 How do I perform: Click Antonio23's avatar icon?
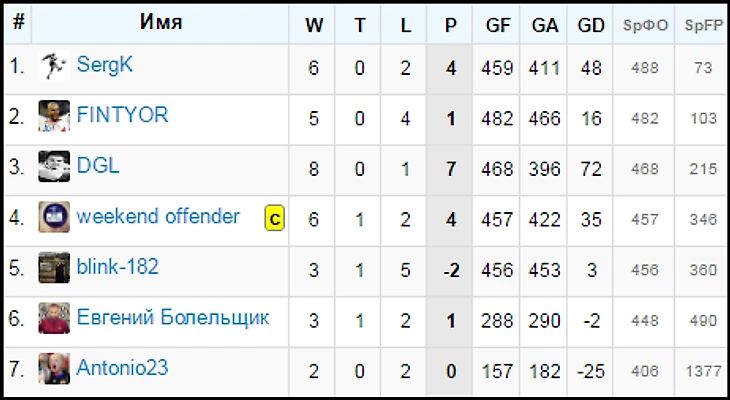[54, 369]
